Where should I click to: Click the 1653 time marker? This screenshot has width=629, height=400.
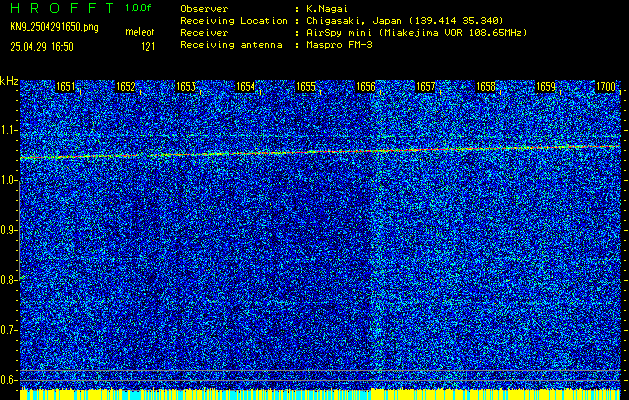pyautogui.click(x=186, y=87)
